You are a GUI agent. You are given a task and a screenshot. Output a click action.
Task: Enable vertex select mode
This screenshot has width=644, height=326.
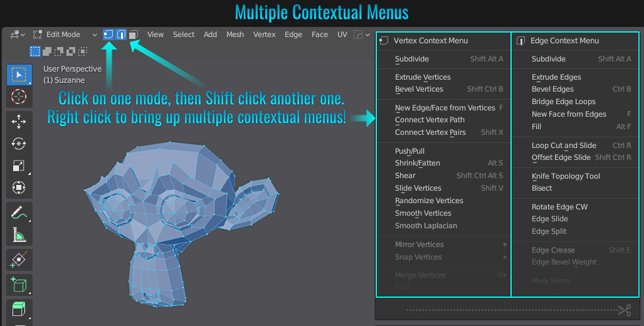(x=108, y=34)
